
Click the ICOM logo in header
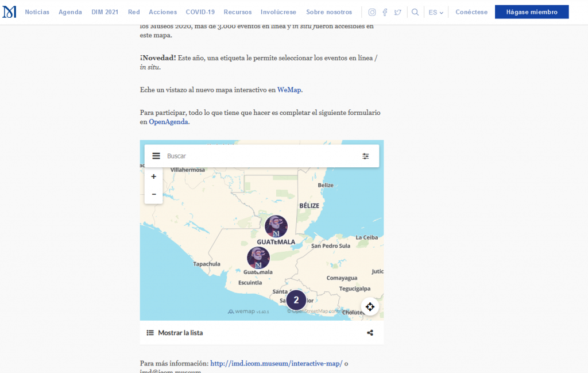tap(9, 12)
